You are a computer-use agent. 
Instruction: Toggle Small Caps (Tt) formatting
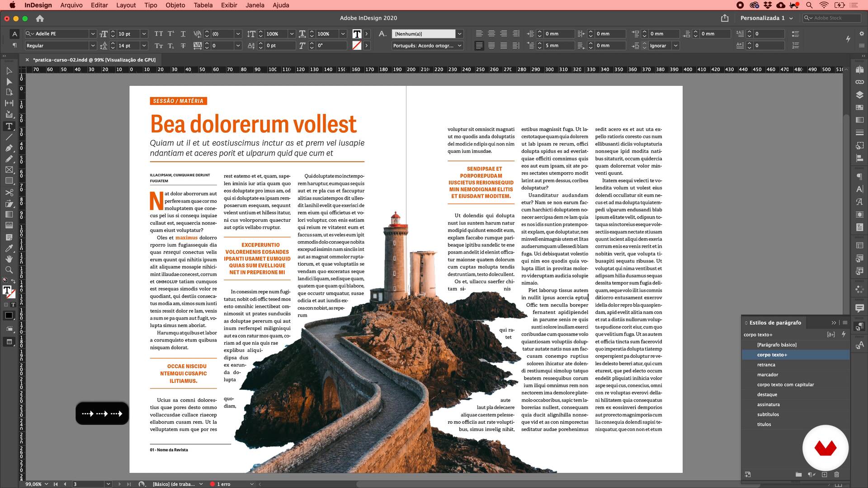(159, 46)
